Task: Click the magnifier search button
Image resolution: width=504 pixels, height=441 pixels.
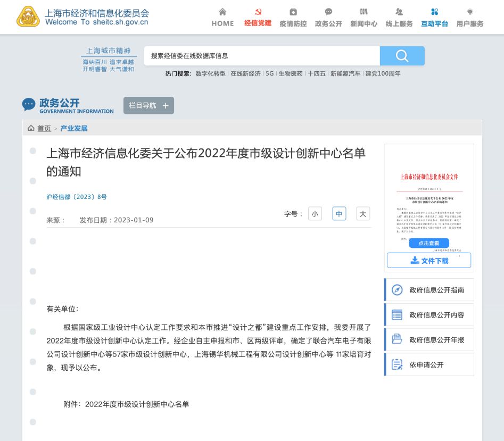Action: (402, 56)
